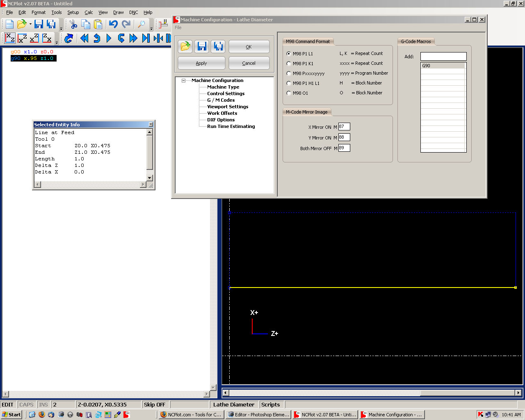Click the horizontal scrollbar under the plot viewport

(x=372, y=393)
